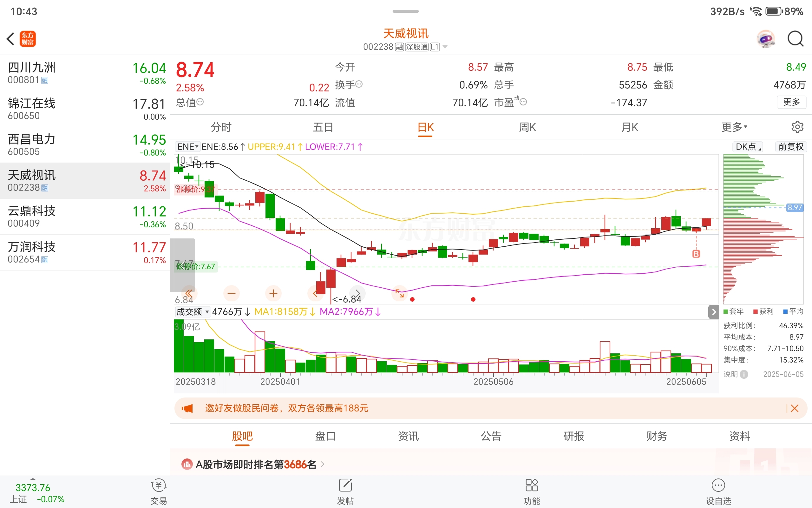Tap the 市盈 info icon
The width and height of the screenshot is (812, 508).
523,102
